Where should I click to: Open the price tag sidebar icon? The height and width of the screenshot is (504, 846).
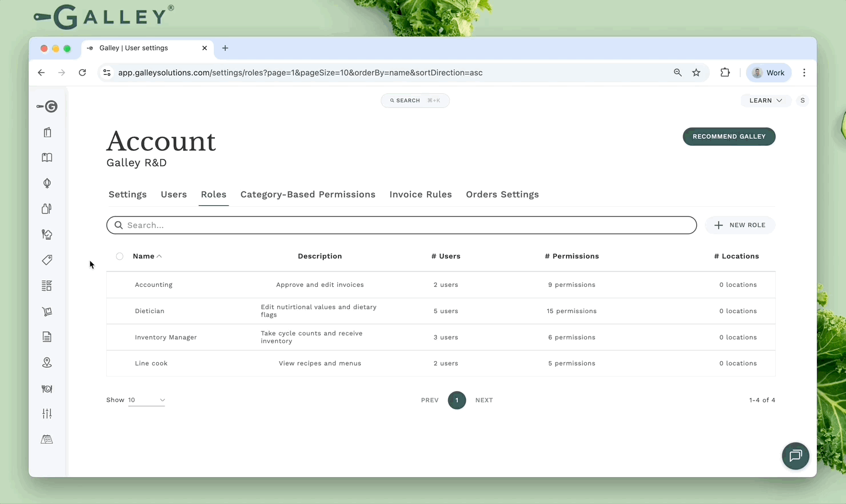tap(47, 260)
